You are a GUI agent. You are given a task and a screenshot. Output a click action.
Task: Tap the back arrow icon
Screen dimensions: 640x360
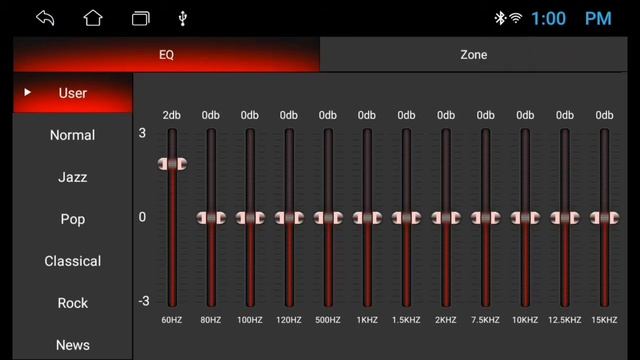click(x=45, y=18)
